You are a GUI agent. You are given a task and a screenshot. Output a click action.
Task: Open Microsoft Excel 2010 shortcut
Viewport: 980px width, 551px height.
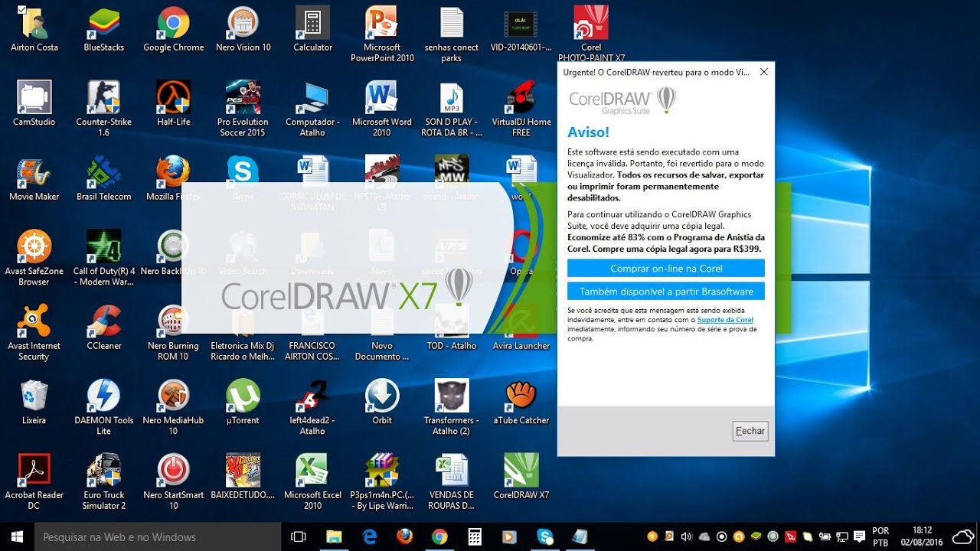(312, 482)
